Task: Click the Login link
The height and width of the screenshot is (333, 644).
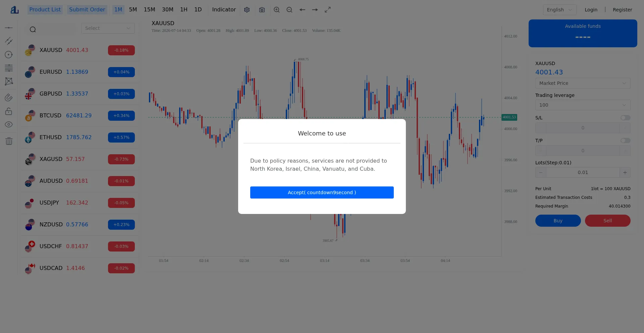Action: pyautogui.click(x=591, y=10)
